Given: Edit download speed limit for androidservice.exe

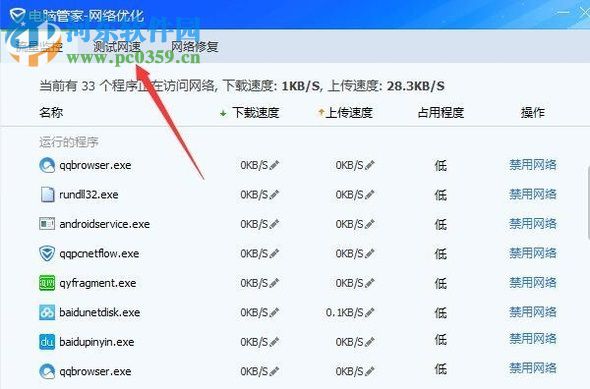Looking at the screenshot, I should 274,224.
